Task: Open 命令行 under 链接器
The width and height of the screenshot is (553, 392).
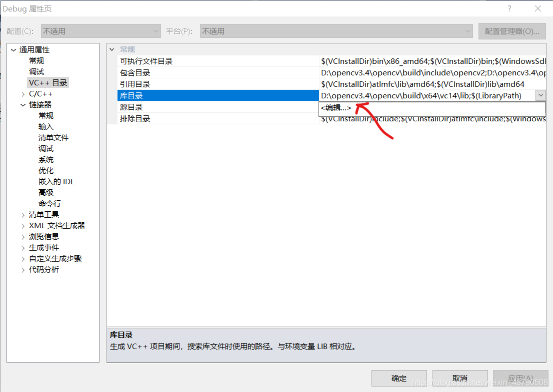Action: [x=49, y=204]
